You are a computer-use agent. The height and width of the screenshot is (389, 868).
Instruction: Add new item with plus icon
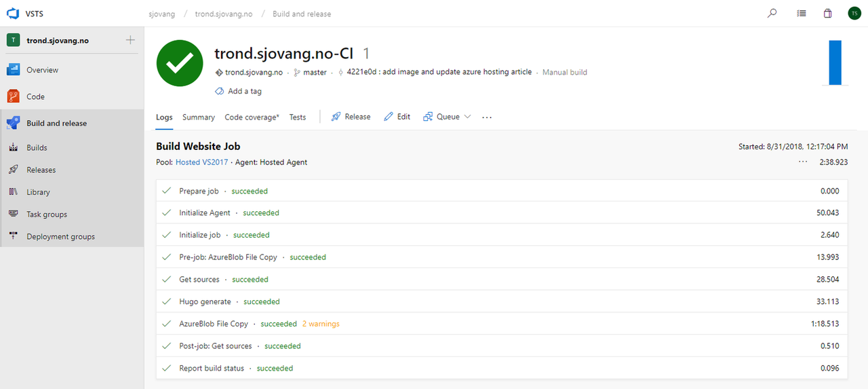(x=130, y=40)
